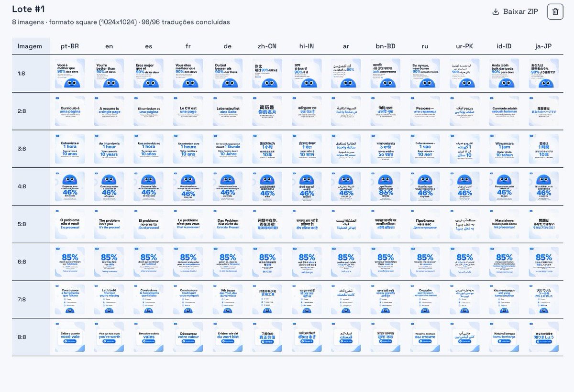Open the bn-BD thumbnail in row 3:8
Viewport: 574px width, 392px height.
[x=386, y=149]
